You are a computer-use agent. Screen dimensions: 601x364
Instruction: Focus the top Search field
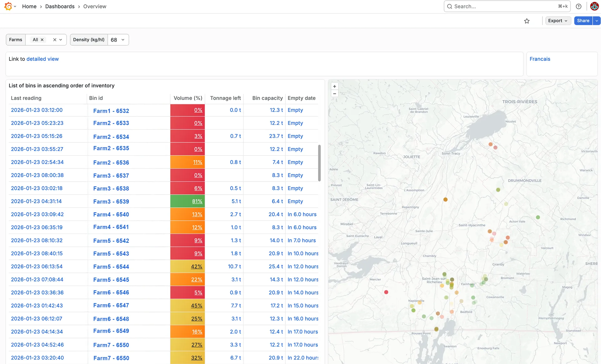507,6
